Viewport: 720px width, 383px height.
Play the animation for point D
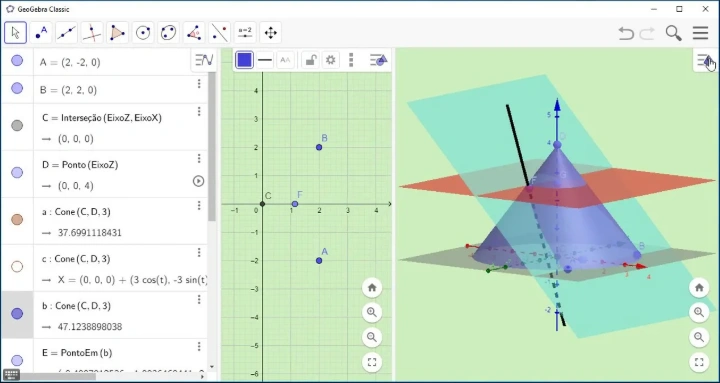[198, 181]
